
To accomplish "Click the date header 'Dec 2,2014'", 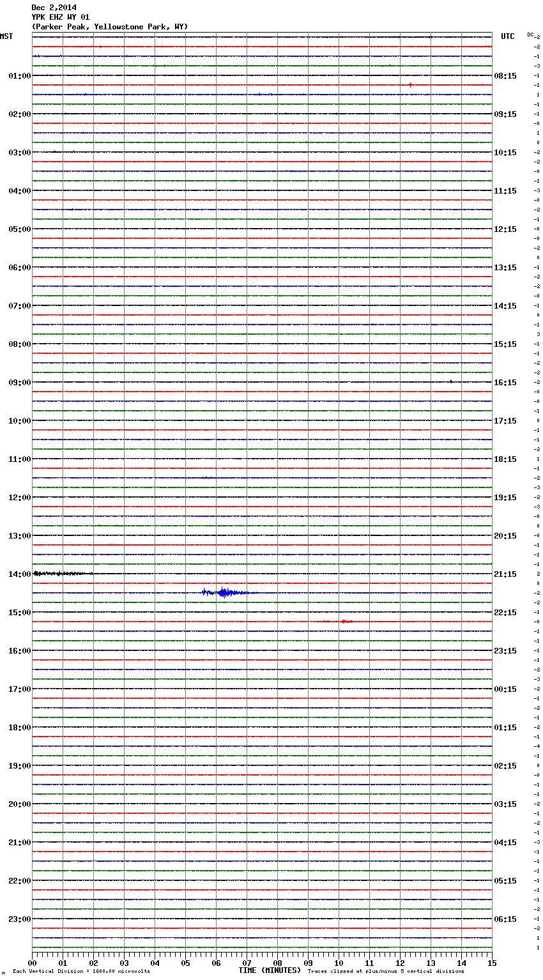I will [54, 8].
